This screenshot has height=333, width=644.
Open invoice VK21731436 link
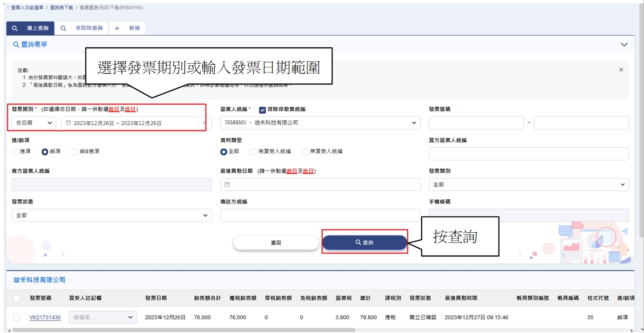[x=45, y=318]
